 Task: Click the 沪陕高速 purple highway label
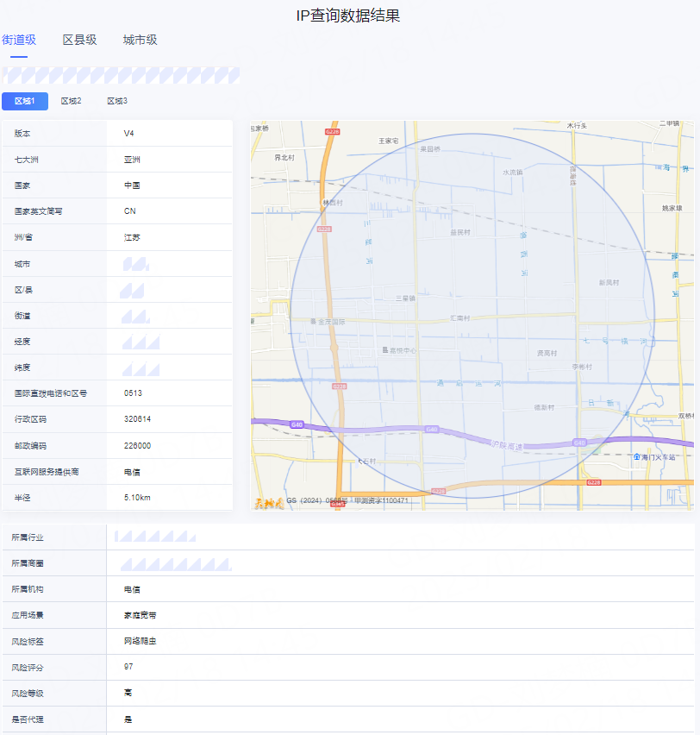pos(507,446)
